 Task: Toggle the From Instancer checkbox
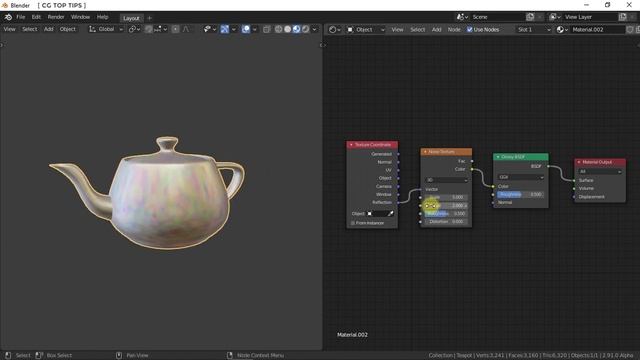coord(353,223)
